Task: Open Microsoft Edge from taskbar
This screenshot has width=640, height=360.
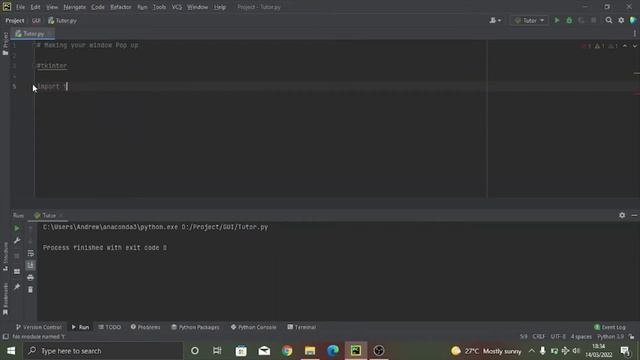Action: (333, 351)
